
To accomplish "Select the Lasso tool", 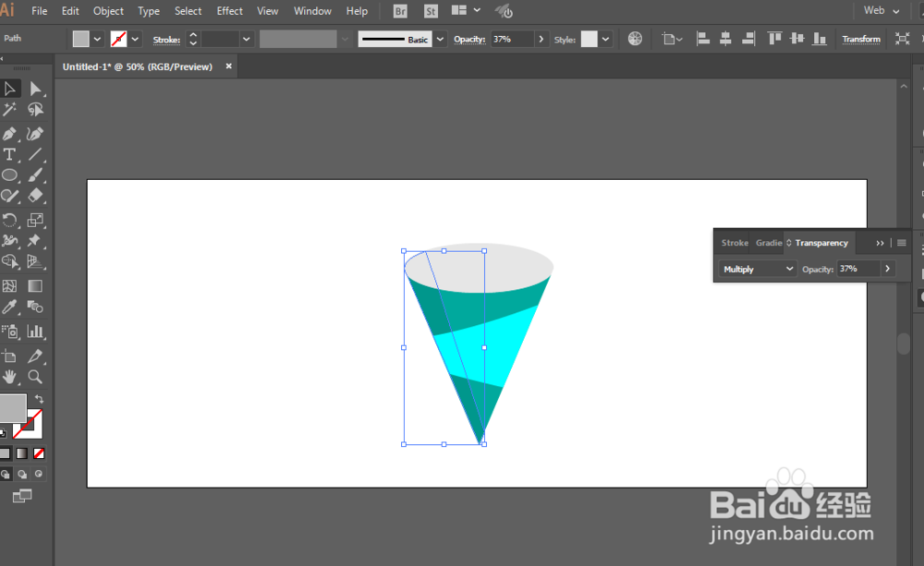I will [x=35, y=110].
